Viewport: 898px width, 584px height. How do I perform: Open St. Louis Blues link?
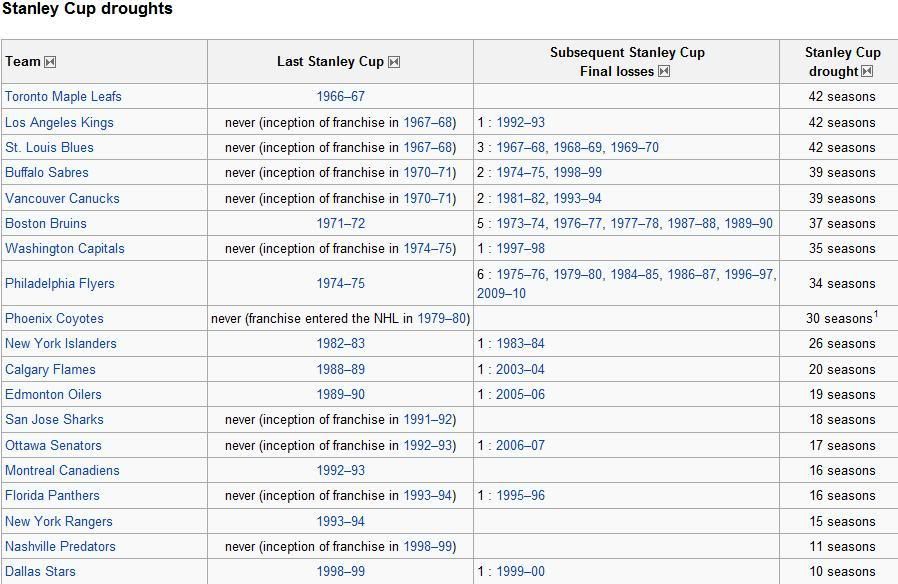click(49, 147)
